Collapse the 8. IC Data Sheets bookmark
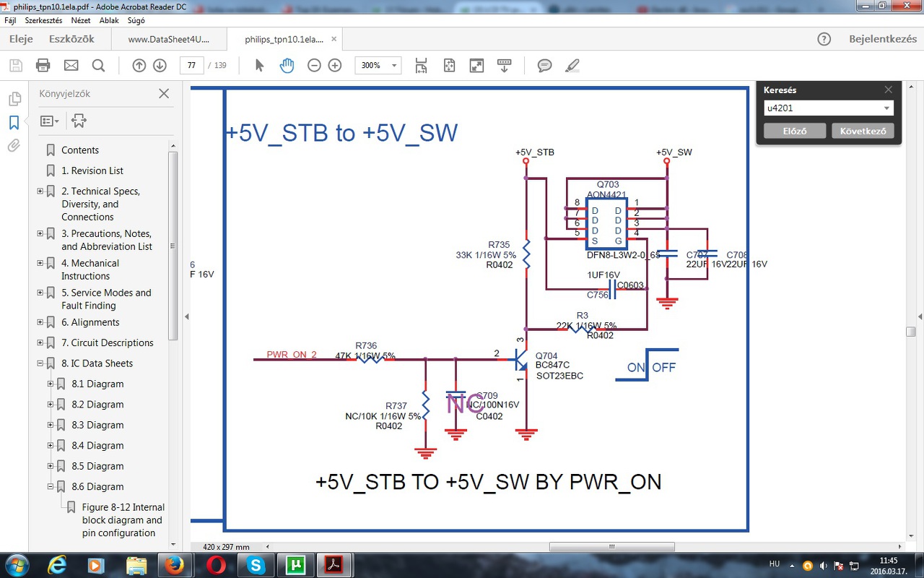This screenshot has height=578, width=924. [x=40, y=363]
